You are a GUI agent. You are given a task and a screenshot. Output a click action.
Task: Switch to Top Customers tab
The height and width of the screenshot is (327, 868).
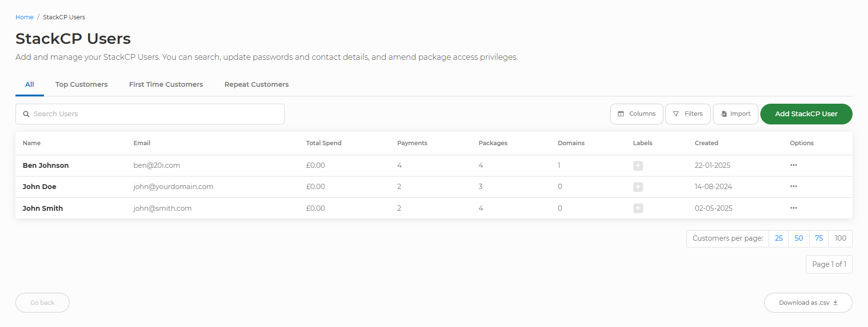(82, 84)
